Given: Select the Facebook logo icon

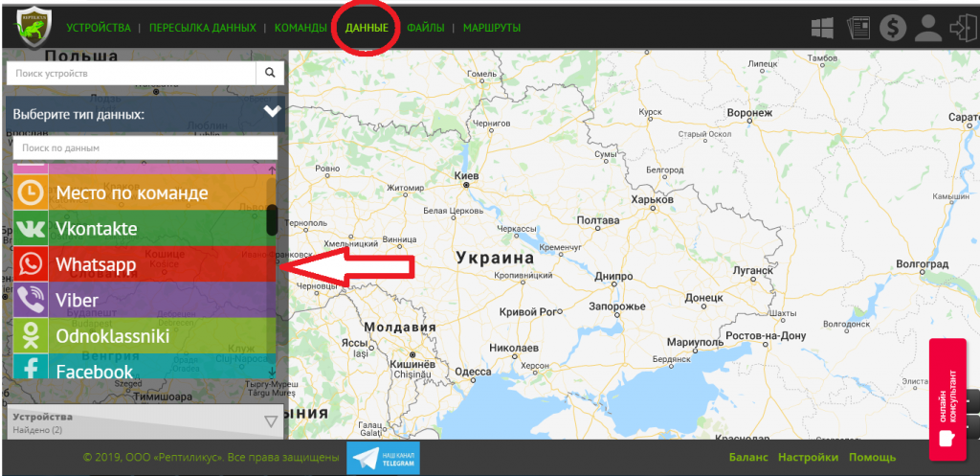Looking at the screenshot, I should click(31, 367).
